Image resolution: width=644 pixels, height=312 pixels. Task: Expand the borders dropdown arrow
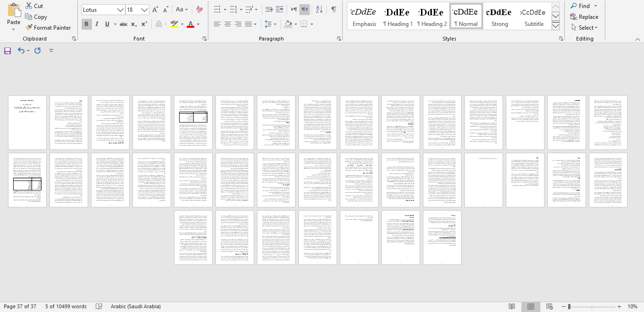point(311,24)
